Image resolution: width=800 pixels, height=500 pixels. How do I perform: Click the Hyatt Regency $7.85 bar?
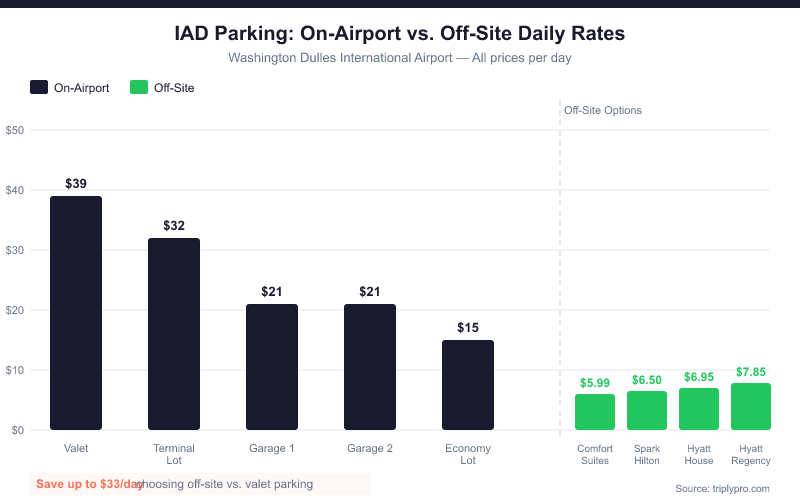[x=751, y=406]
